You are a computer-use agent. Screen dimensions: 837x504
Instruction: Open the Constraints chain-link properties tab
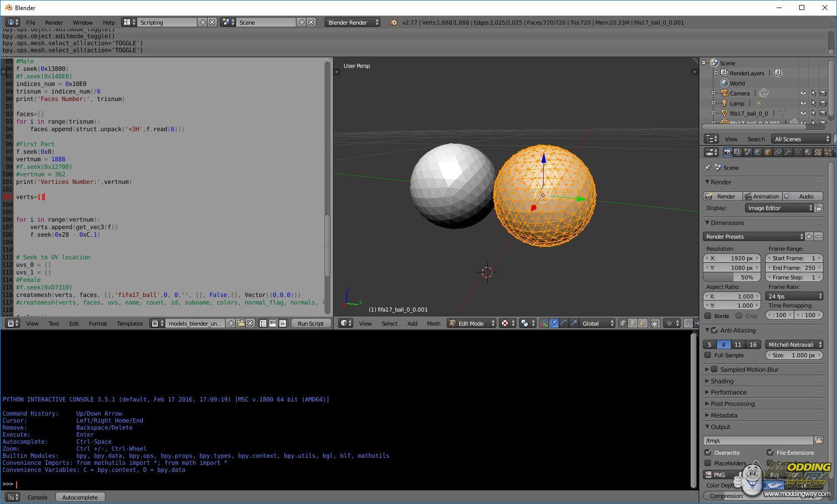778,152
